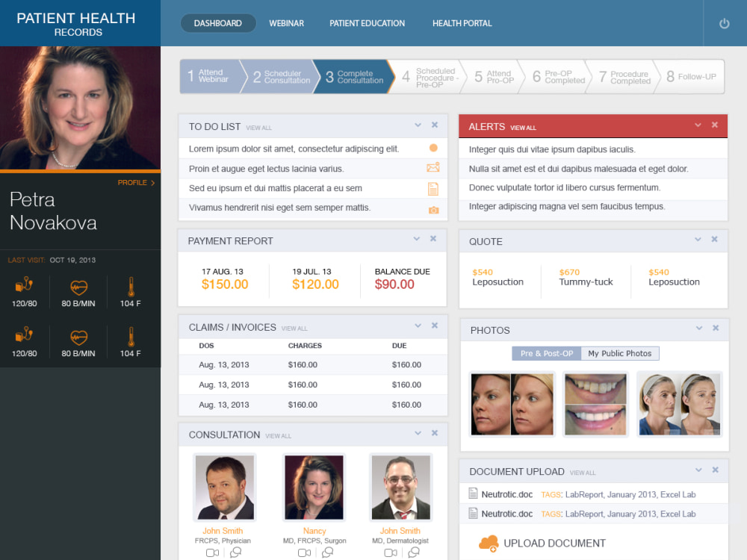Open chat with John Smith Dermatologist
This screenshot has width=747, height=560.
[x=414, y=553]
